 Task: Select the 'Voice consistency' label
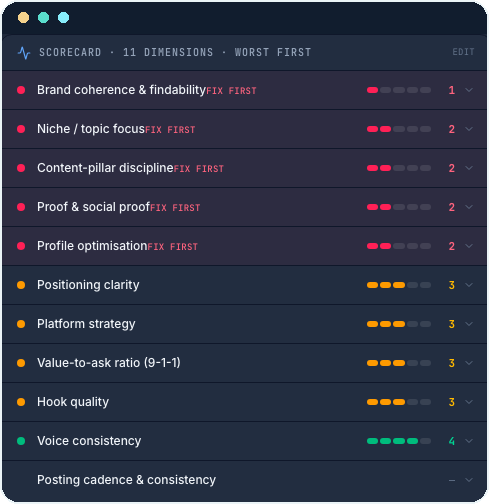tap(89, 441)
